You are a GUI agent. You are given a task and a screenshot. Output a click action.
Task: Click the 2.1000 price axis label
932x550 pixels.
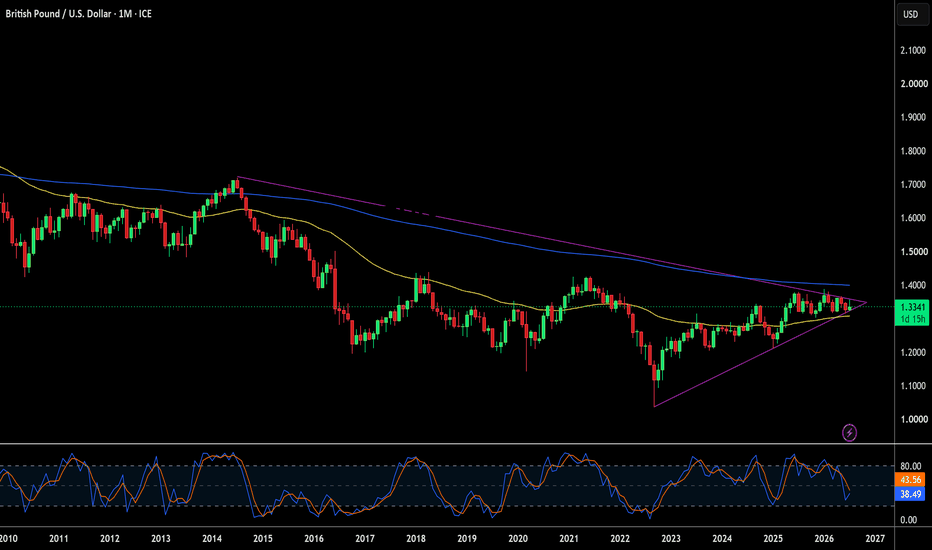pos(914,51)
